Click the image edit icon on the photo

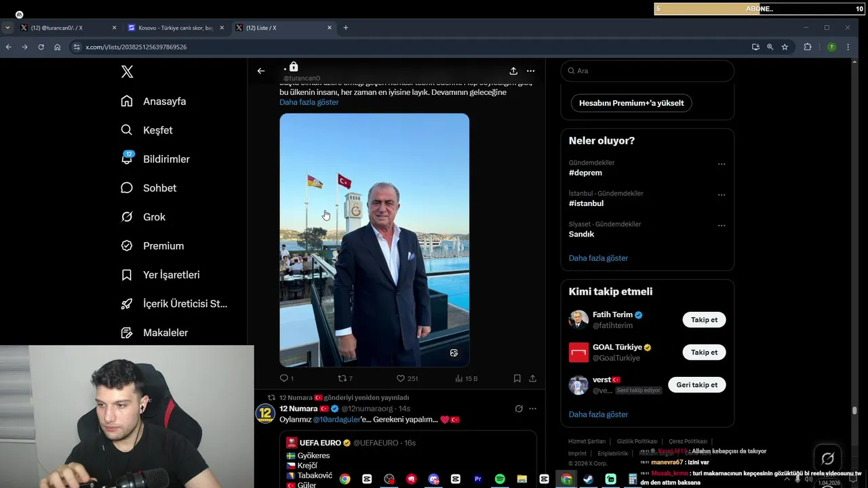(x=454, y=353)
